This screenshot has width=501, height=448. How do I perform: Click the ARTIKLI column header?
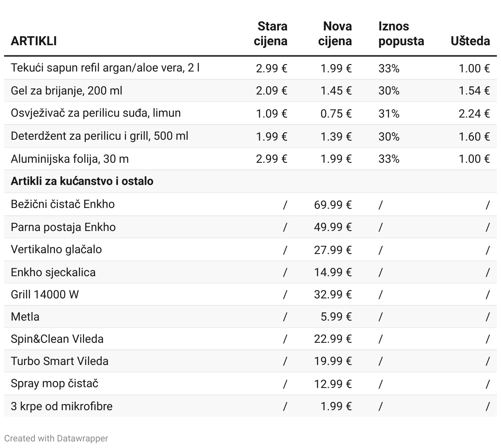[x=34, y=41]
